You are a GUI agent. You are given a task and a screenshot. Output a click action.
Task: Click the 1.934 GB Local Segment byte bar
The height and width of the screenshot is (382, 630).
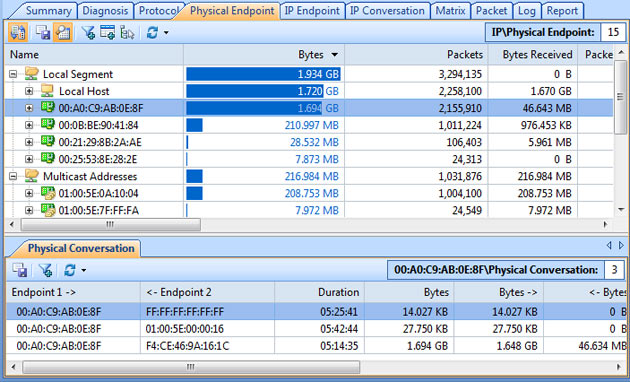pos(263,74)
